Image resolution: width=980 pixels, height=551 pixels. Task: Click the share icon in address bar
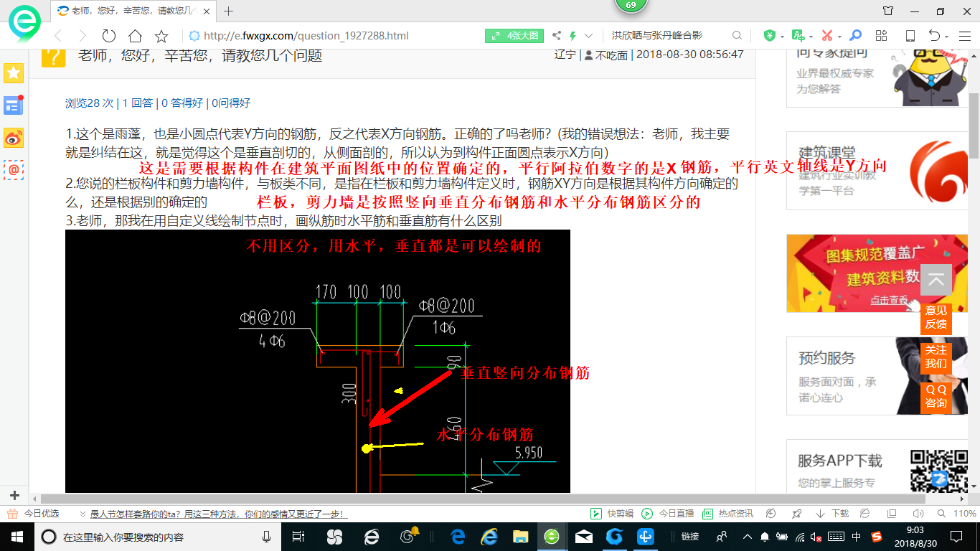pyautogui.click(x=557, y=36)
